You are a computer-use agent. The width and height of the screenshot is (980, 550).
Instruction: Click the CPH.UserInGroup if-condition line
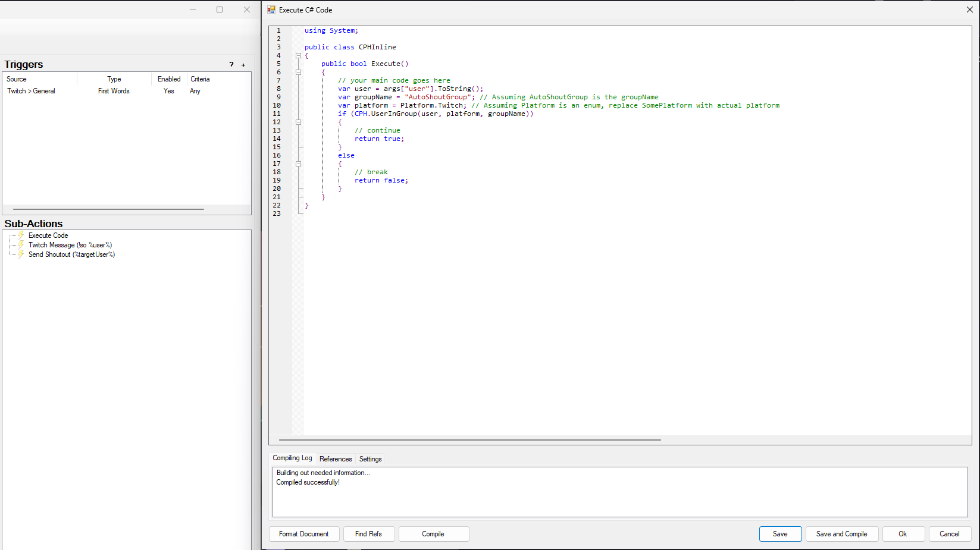[436, 114]
